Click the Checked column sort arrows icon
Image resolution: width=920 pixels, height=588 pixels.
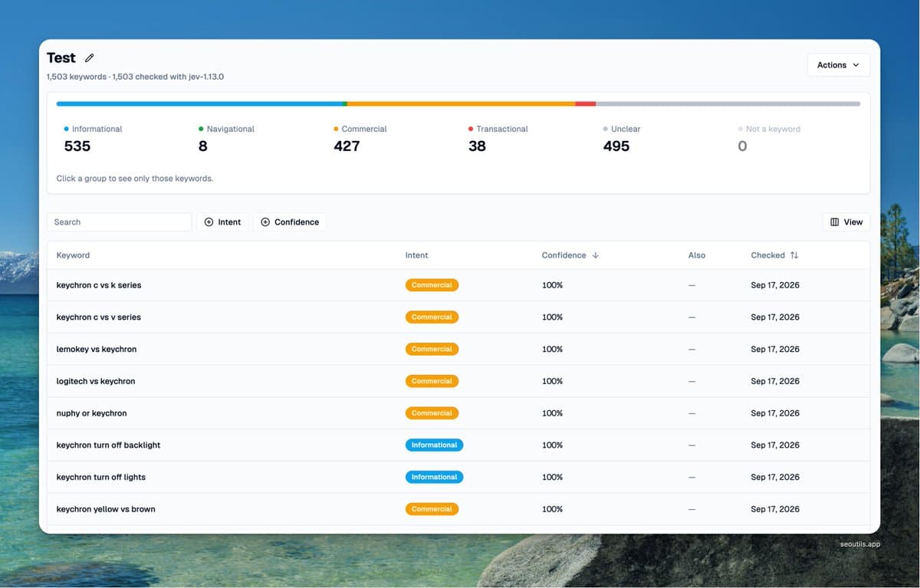(794, 255)
